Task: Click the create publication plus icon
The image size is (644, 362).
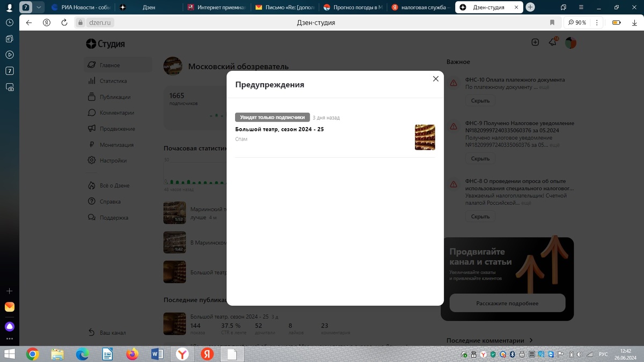Action: (535, 42)
